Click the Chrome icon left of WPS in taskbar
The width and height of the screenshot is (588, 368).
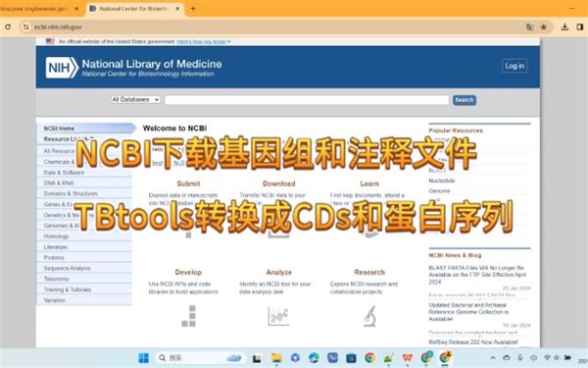click(x=369, y=358)
